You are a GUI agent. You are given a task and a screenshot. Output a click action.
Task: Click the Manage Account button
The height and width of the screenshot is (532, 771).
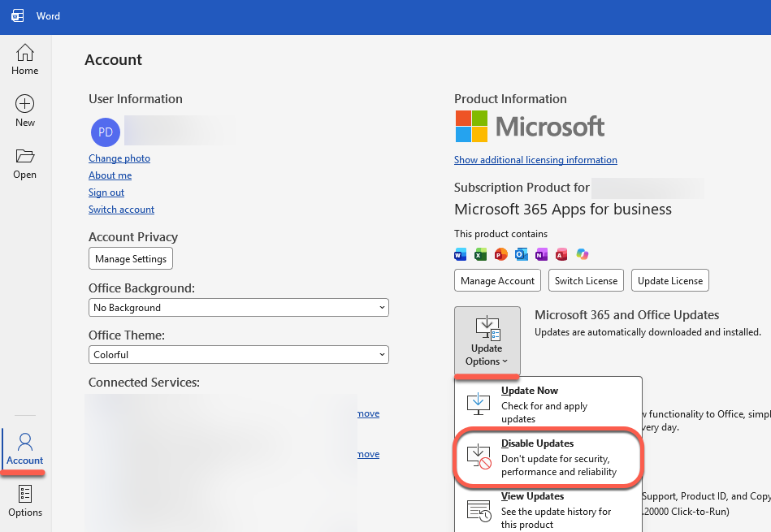click(x=497, y=280)
